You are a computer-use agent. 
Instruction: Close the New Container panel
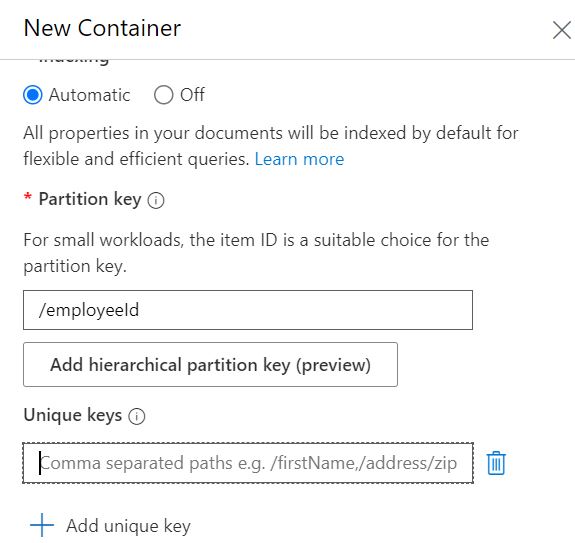(561, 30)
